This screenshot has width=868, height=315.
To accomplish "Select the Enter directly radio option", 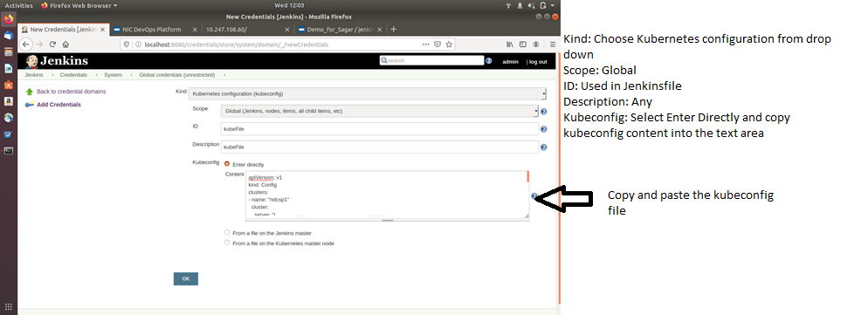I will (x=227, y=164).
